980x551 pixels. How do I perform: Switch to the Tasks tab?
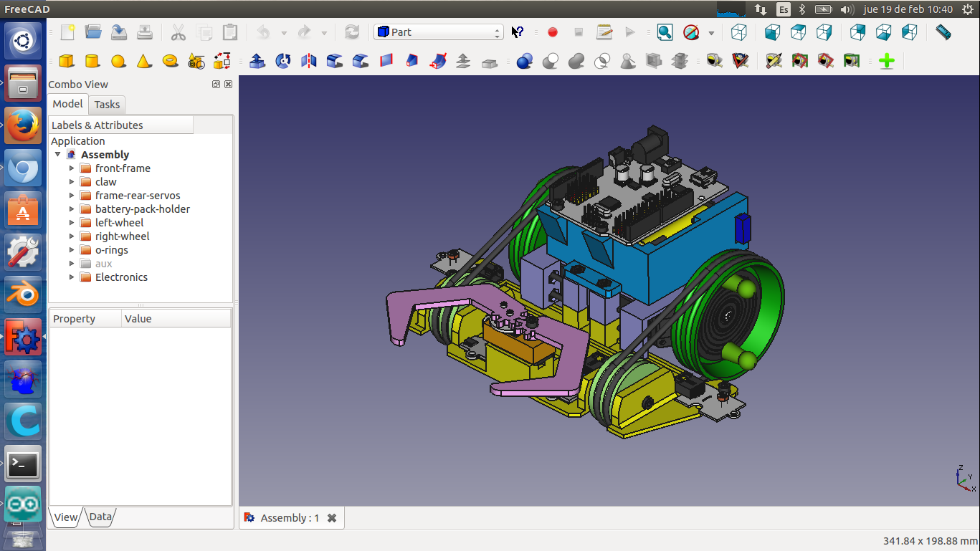107,105
